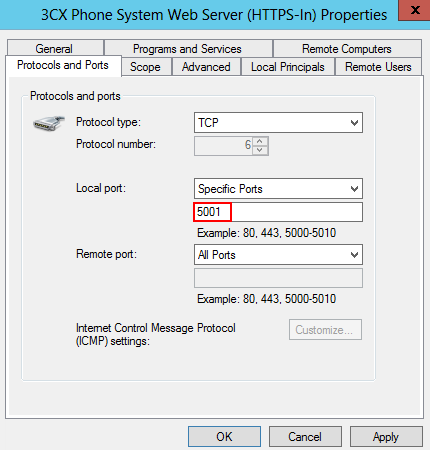Click the local port field containing 5001
Screen dimensions: 430x450
[278, 212]
